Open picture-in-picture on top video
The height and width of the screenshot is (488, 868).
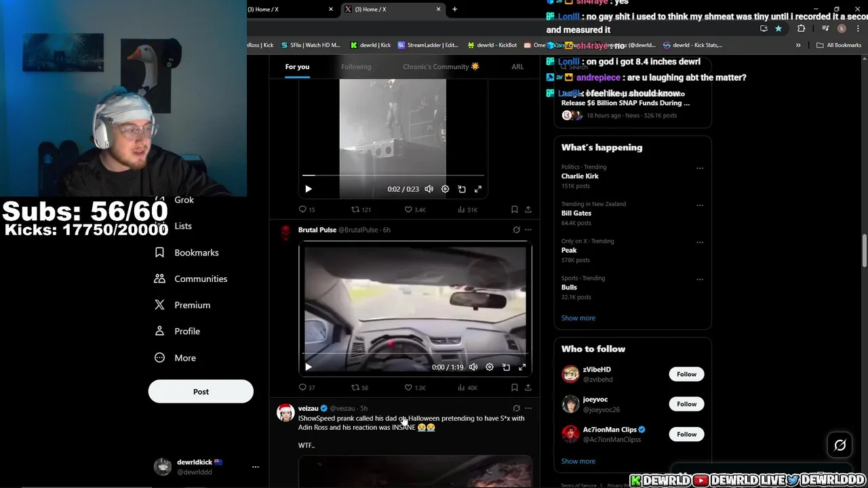coord(462,189)
